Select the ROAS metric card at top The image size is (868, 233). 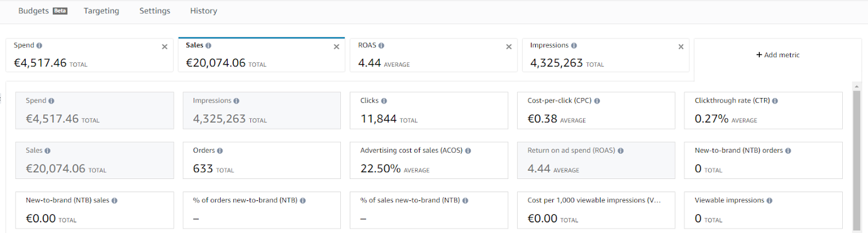[x=433, y=55]
